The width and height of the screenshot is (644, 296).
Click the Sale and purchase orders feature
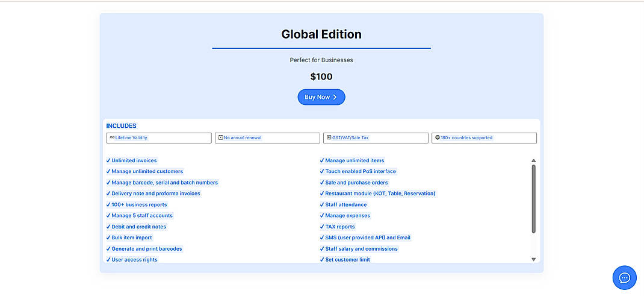354,183
